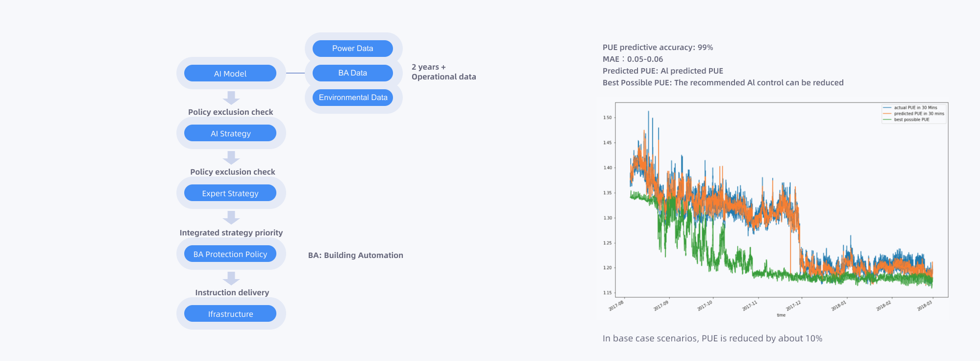
Task: Click the 2017-12 tick label on time axis
Action: (794, 306)
